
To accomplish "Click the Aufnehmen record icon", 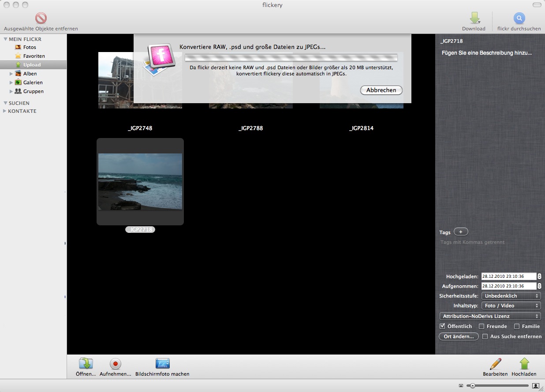I will 115,364.
